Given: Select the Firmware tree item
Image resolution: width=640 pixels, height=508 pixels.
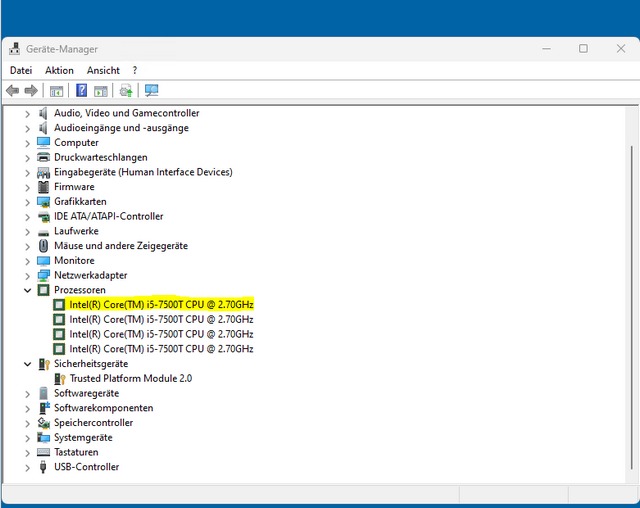Looking at the screenshot, I should (74, 187).
